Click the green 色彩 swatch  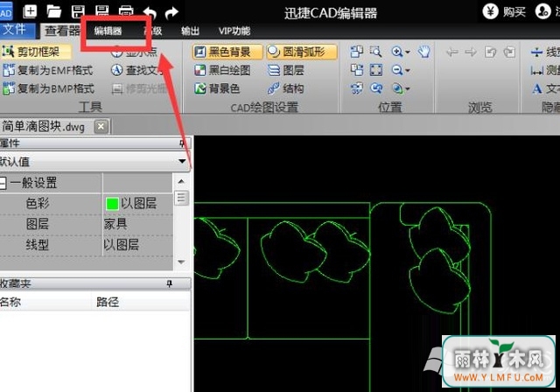(112, 204)
